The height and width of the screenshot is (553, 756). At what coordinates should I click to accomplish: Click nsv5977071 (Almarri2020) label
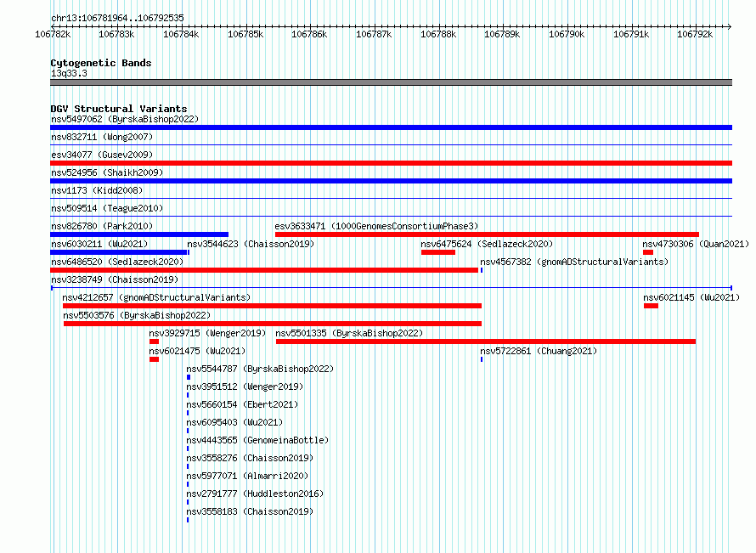point(247,476)
